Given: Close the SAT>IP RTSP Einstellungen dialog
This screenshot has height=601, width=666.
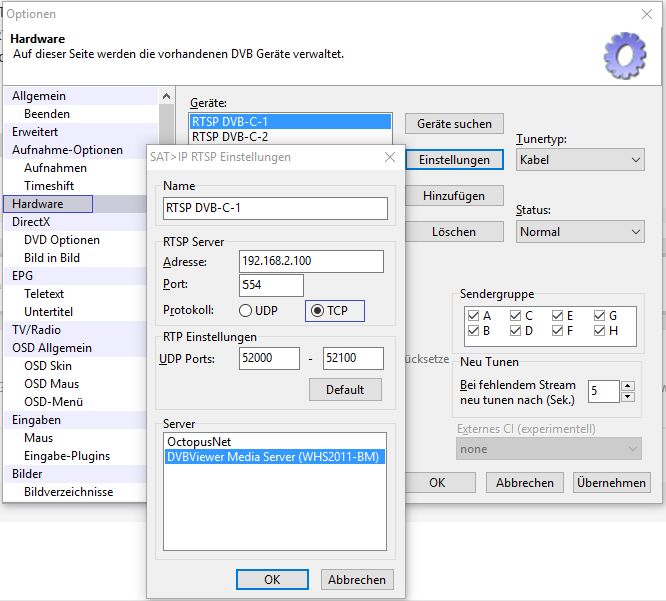Looking at the screenshot, I should click(389, 157).
